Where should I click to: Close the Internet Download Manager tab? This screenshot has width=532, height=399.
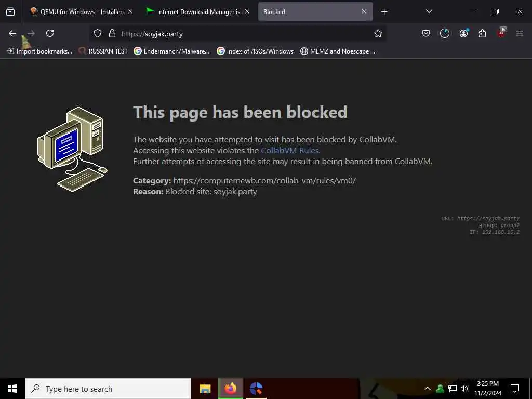pos(247,11)
